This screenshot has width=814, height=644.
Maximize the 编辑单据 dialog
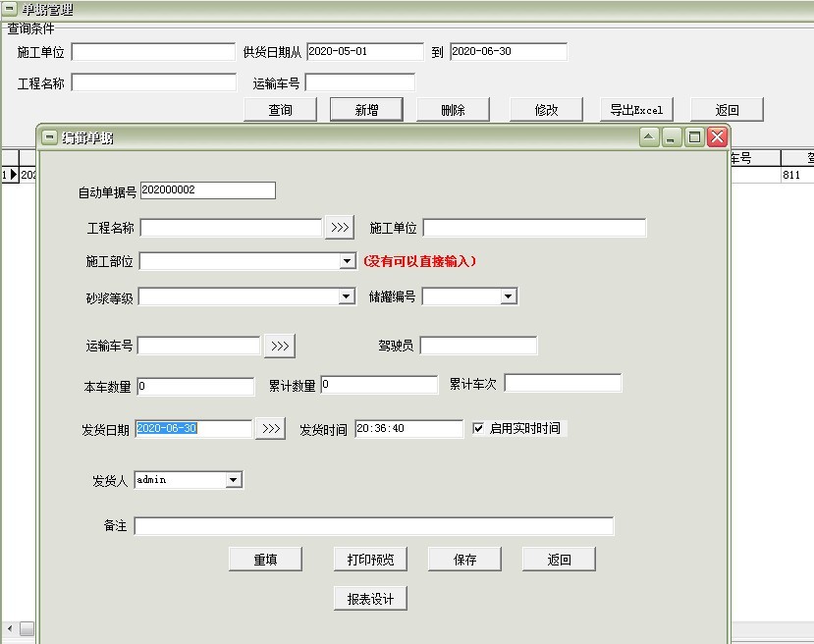point(694,137)
